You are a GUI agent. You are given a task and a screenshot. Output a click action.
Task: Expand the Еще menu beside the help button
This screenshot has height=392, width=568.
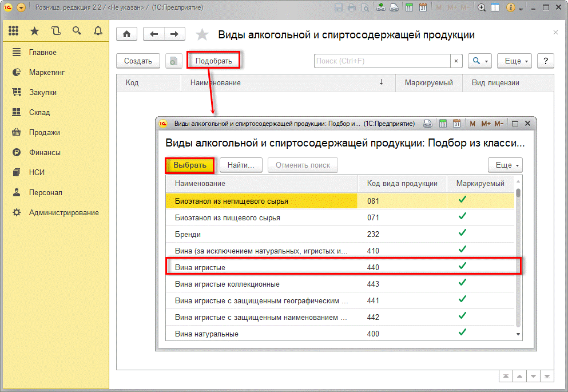click(514, 61)
